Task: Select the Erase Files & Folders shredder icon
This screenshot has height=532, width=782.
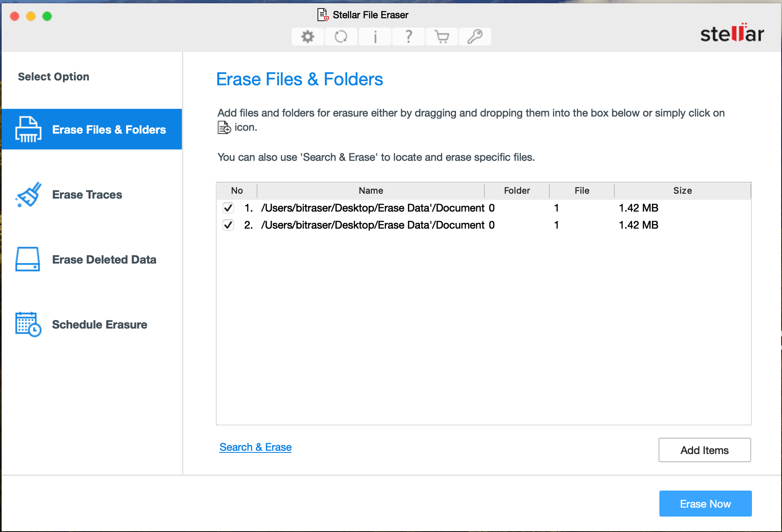Action: tap(28, 129)
